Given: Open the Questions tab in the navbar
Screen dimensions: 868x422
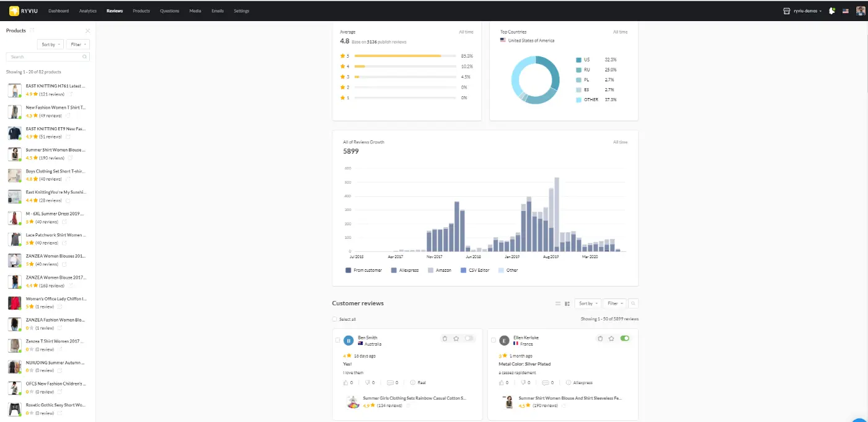Looking at the screenshot, I should point(169,11).
